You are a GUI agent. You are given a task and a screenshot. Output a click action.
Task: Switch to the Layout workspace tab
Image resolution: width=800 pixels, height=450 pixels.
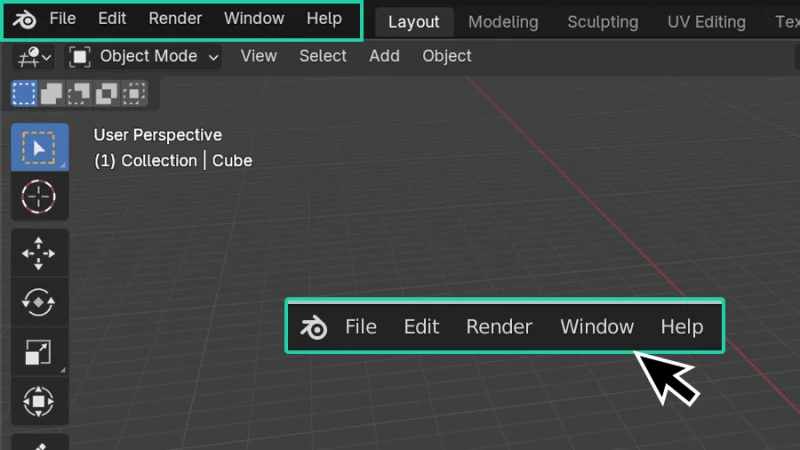click(x=414, y=22)
